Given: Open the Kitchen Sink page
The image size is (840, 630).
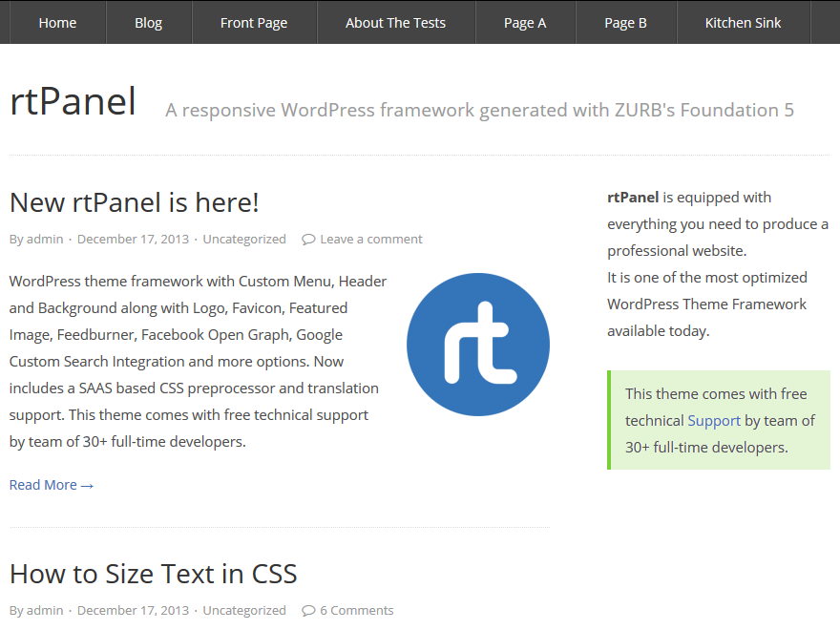Looking at the screenshot, I should (742, 22).
